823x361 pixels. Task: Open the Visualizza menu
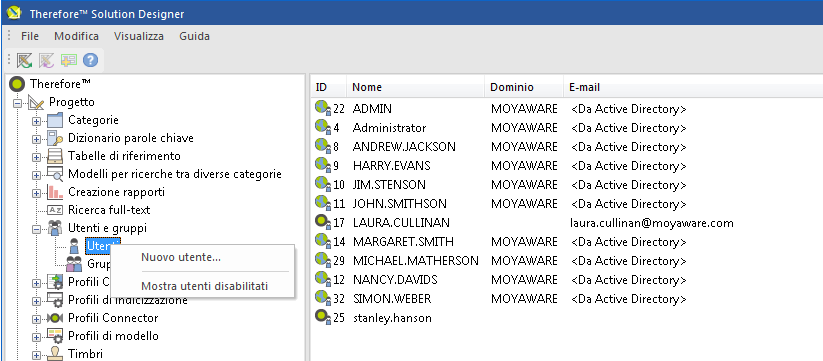139,36
